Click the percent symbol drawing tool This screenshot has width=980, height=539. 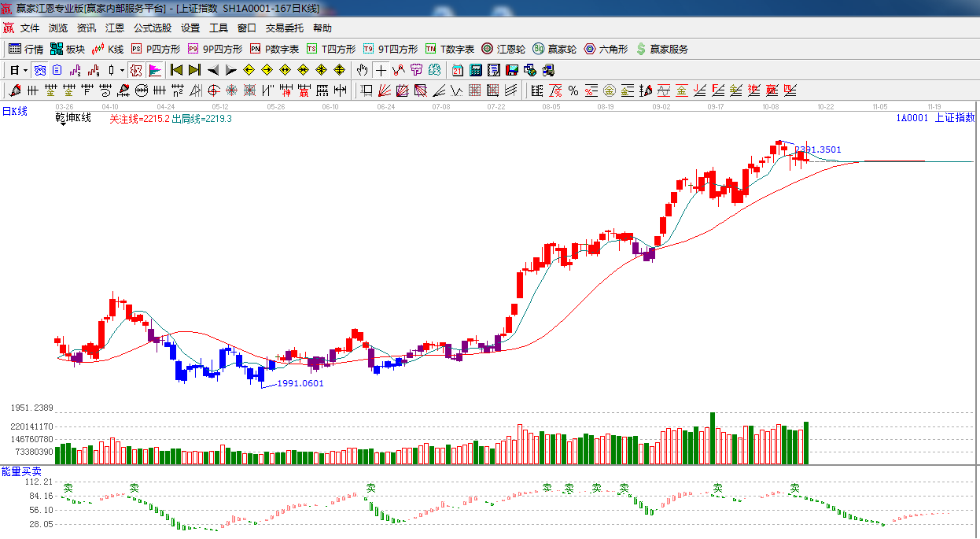(573, 90)
